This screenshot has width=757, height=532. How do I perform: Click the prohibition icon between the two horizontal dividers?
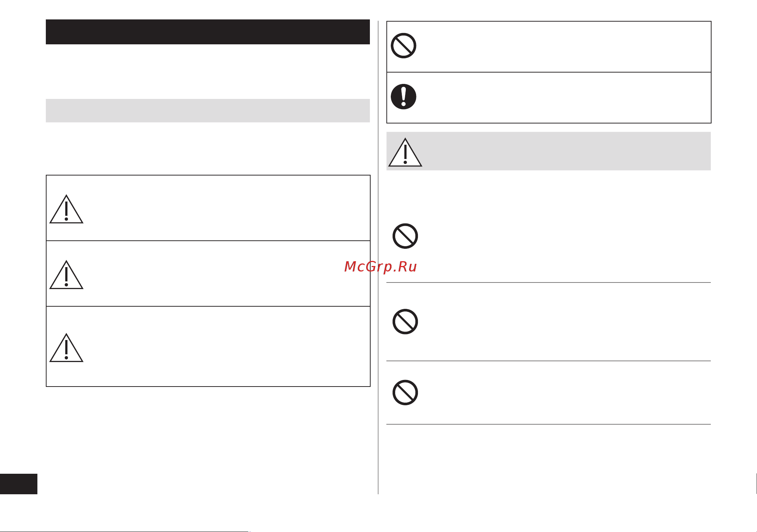click(405, 322)
